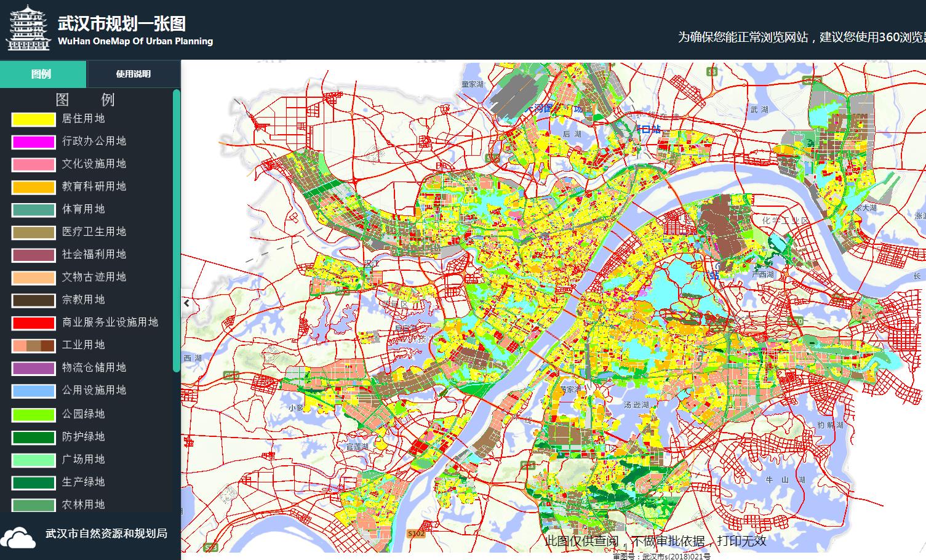The image size is (926, 560).
Task: Click the lime 公园绿地 swatch
Action: click(x=33, y=415)
